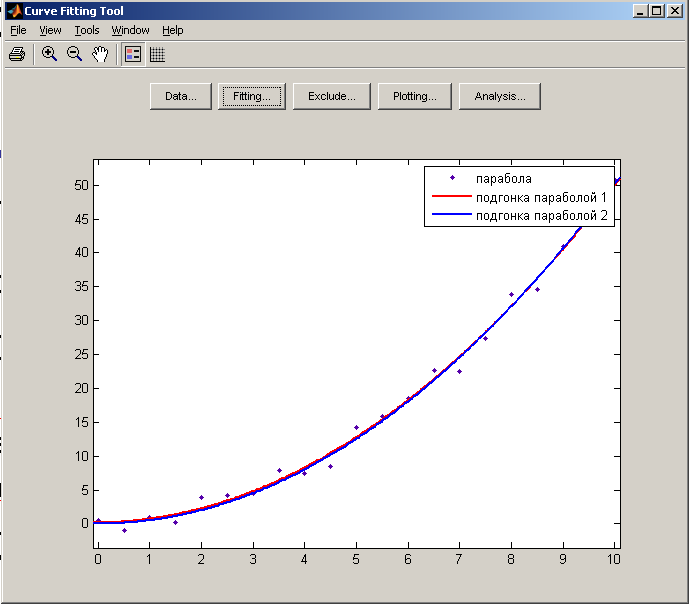Click legend entry 'подгонка параболой 2'
Image resolution: width=689 pixels, height=605 pixels.
pos(542,215)
